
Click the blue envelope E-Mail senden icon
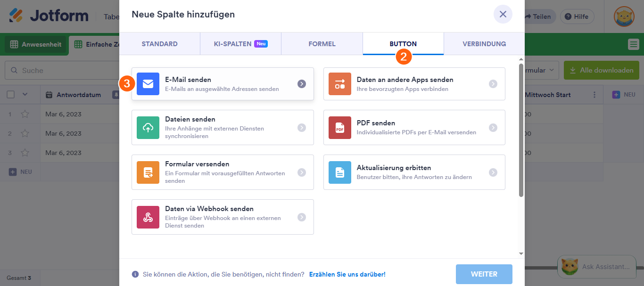coord(148,84)
